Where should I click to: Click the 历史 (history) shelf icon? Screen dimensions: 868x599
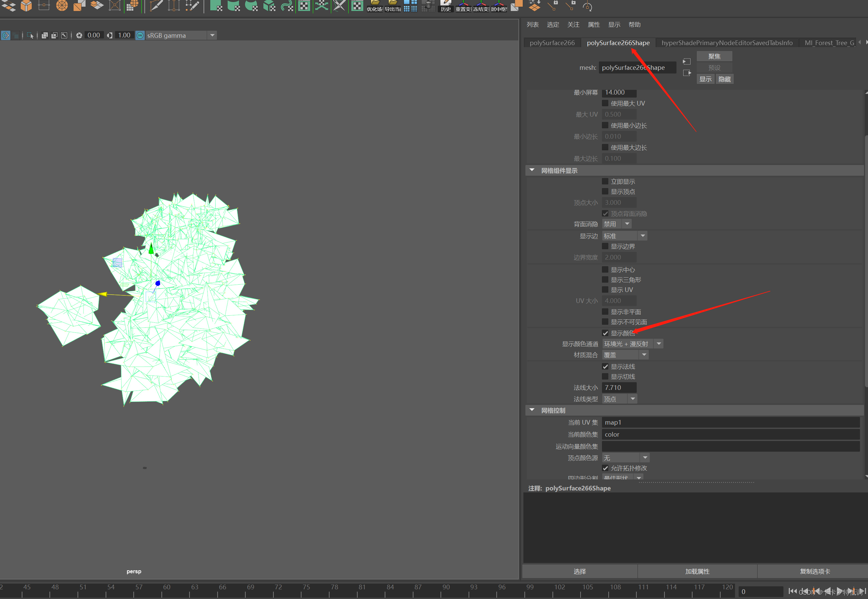[x=446, y=6]
